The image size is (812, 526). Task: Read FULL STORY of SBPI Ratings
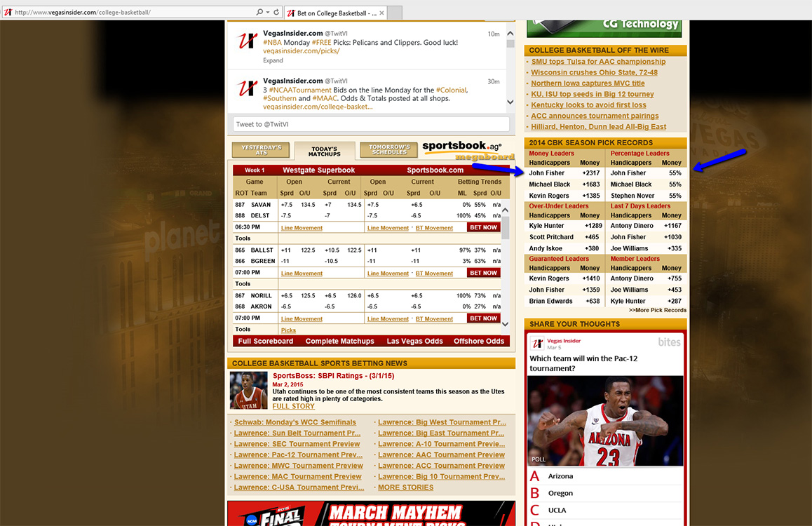294,406
